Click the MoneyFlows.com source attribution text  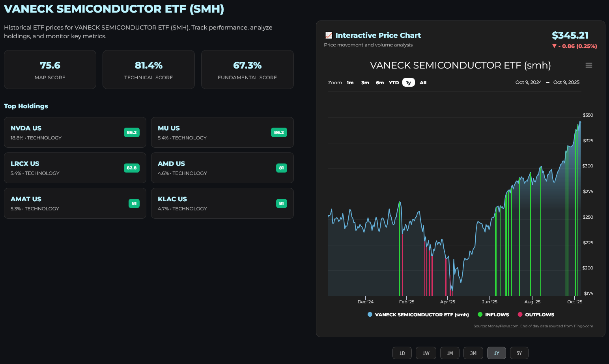[x=533, y=326]
